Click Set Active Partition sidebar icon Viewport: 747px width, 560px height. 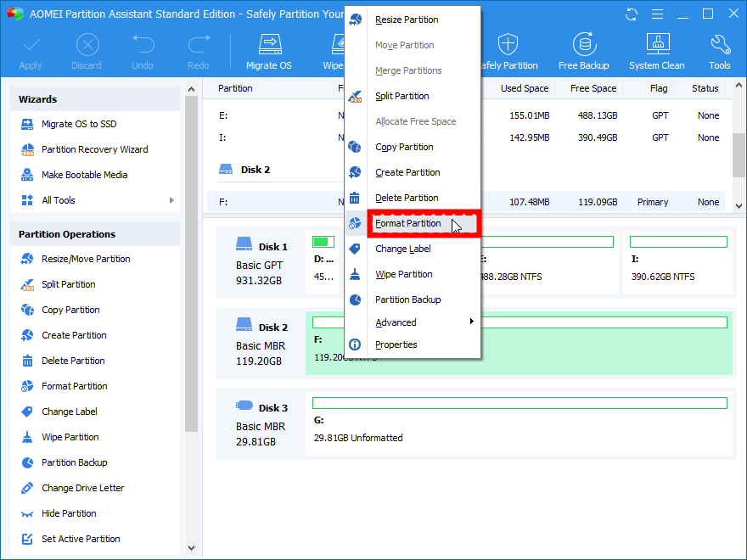click(x=27, y=539)
